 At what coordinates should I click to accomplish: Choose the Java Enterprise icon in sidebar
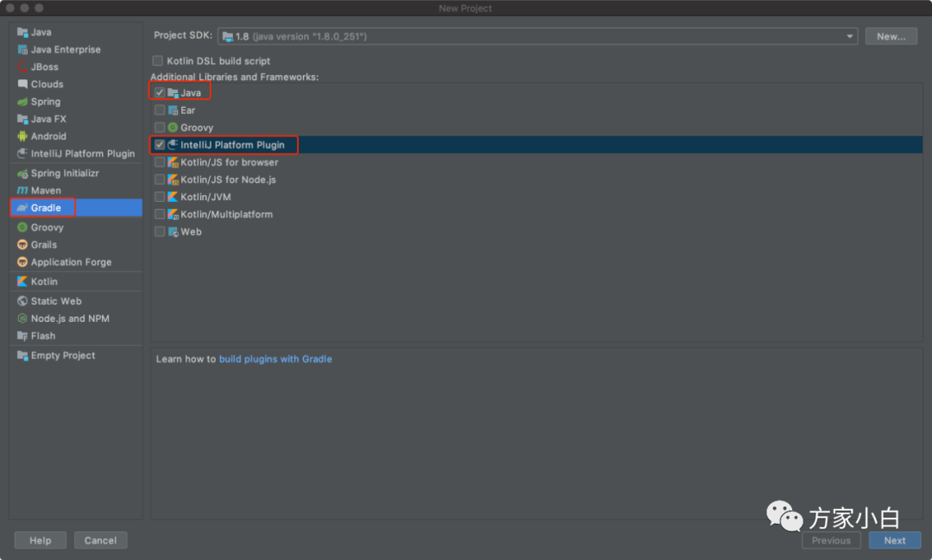pyautogui.click(x=22, y=49)
